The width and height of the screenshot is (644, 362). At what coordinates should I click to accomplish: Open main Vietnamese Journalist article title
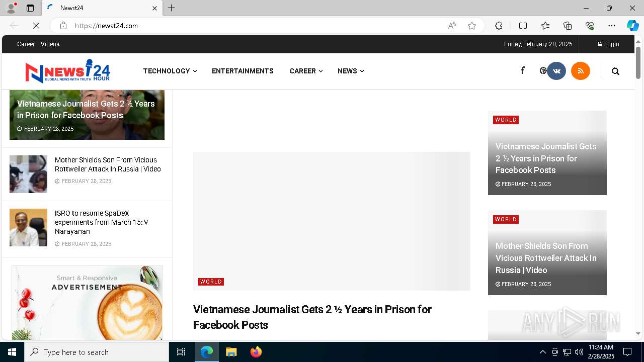coord(312,317)
